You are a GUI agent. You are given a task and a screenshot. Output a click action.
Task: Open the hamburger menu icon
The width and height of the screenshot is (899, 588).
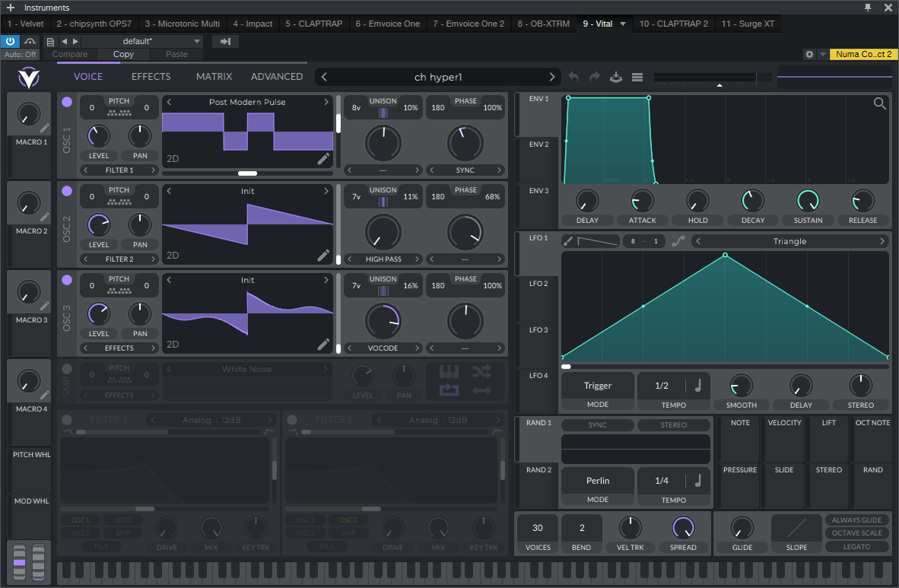[637, 77]
